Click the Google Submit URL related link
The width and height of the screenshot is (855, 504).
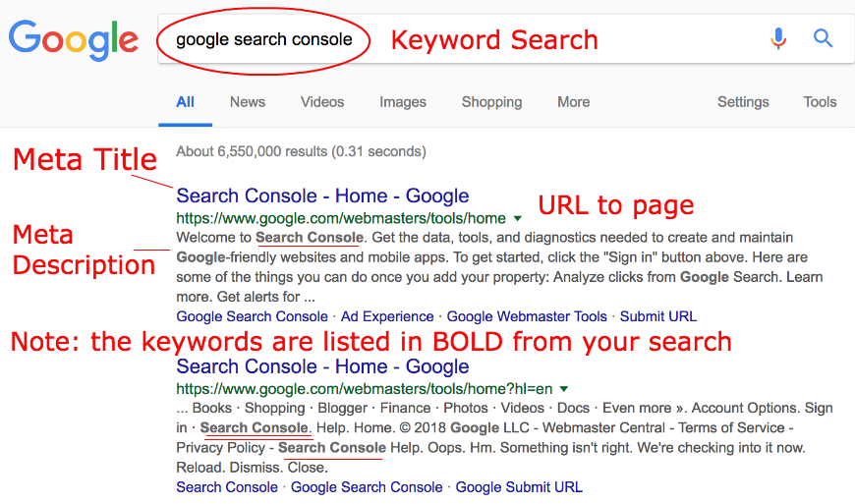519,487
